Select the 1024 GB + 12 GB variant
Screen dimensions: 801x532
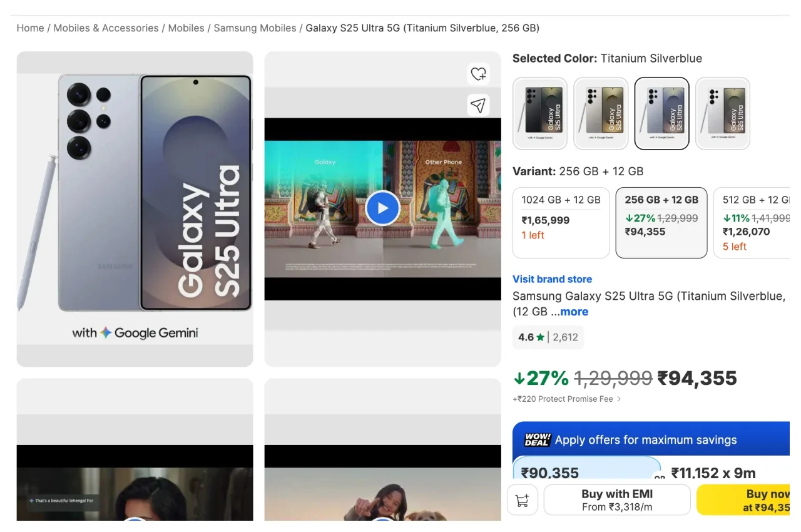click(561, 222)
